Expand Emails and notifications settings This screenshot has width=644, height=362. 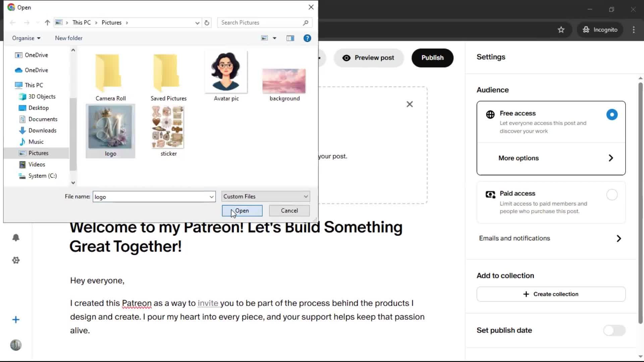tap(551, 238)
